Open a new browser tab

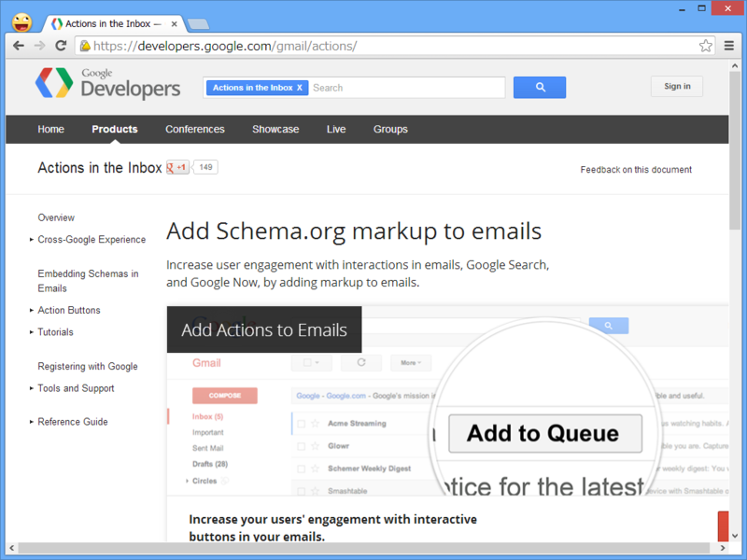coord(198,24)
